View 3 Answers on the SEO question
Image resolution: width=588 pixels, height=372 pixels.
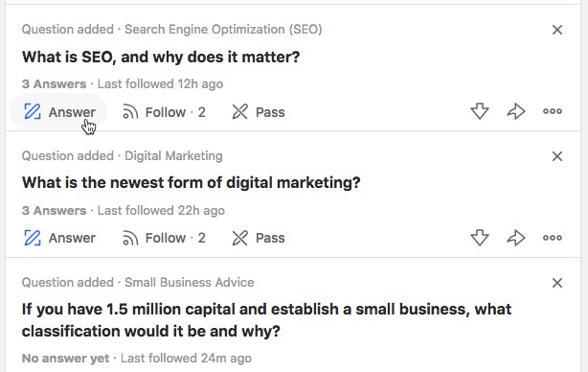pos(54,83)
